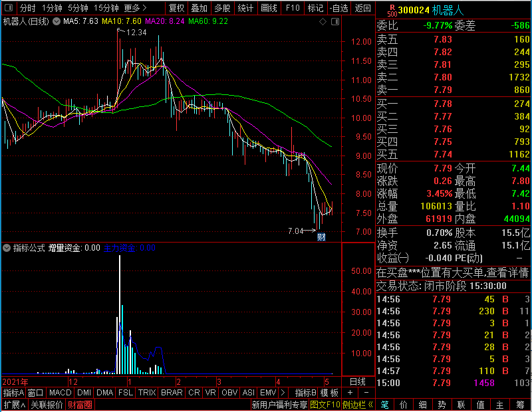Select the FSL indicator
Screen dimensions: 532x412
pos(126,393)
